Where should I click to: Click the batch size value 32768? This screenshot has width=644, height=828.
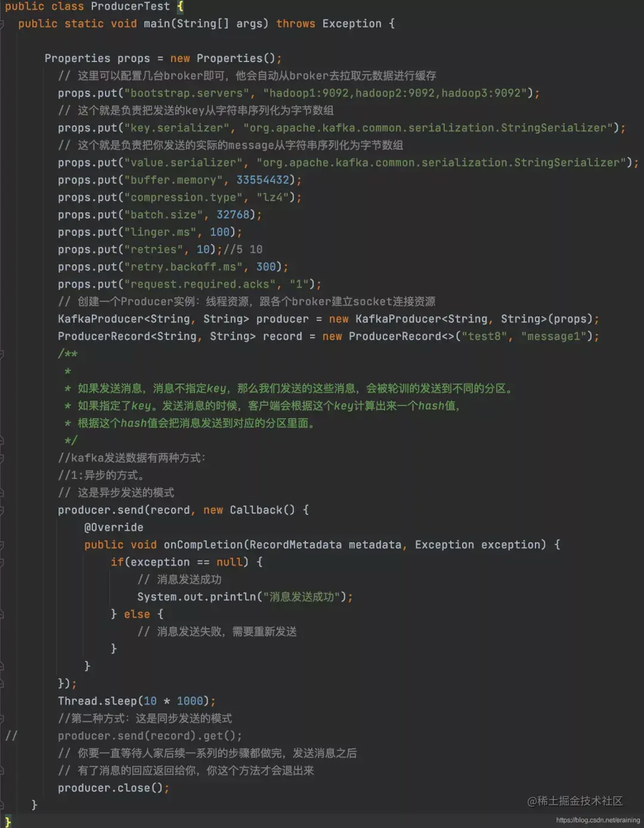click(233, 215)
